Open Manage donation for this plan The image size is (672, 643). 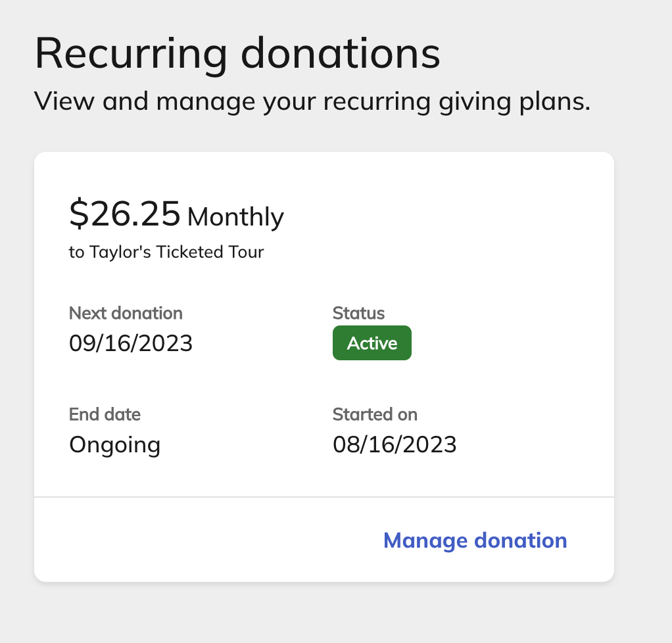point(475,540)
